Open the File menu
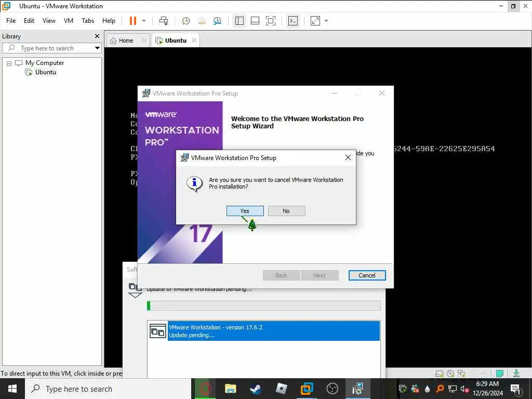The width and height of the screenshot is (532, 399). [11, 21]
